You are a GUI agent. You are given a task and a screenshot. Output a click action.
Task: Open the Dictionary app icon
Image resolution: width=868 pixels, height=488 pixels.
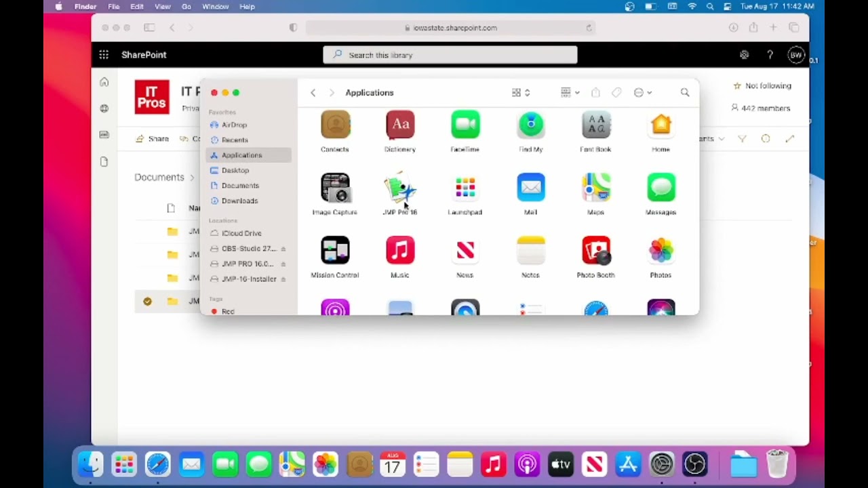[400, 126]
